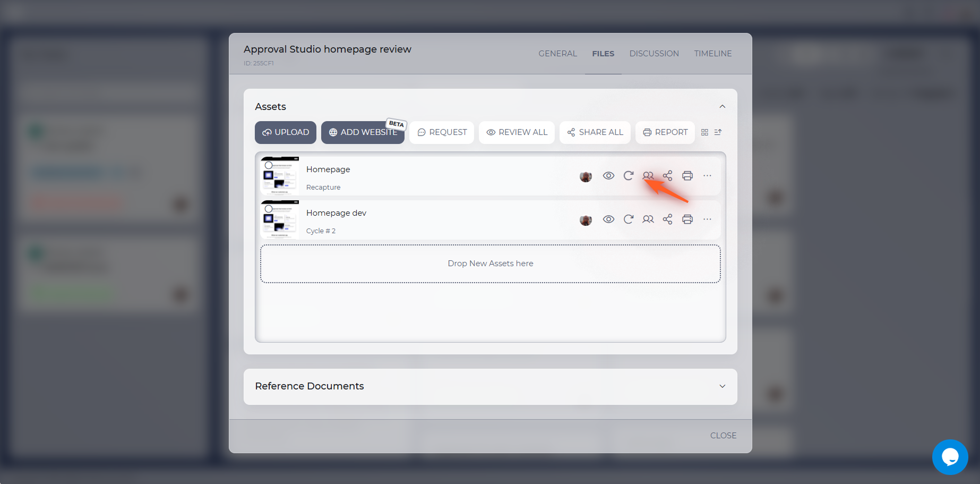Open more options for Homepage dev

coord(707,219)
